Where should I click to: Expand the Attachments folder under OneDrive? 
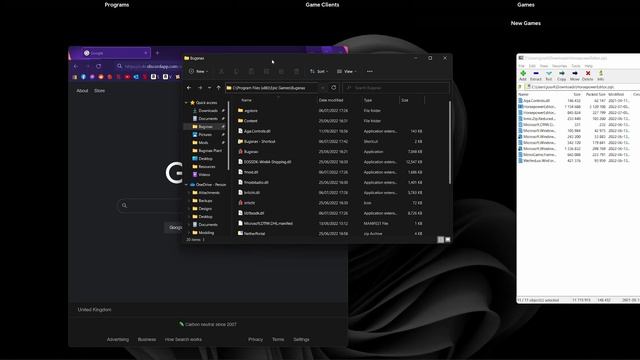[x=189, y=193]
